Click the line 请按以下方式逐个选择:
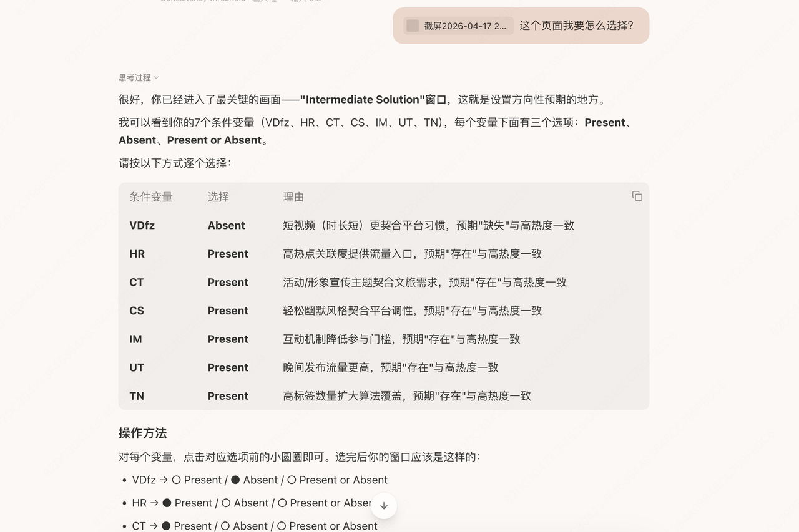Image resolution: width=799 pixels, height=532 pixels. (x=175, y=163)
